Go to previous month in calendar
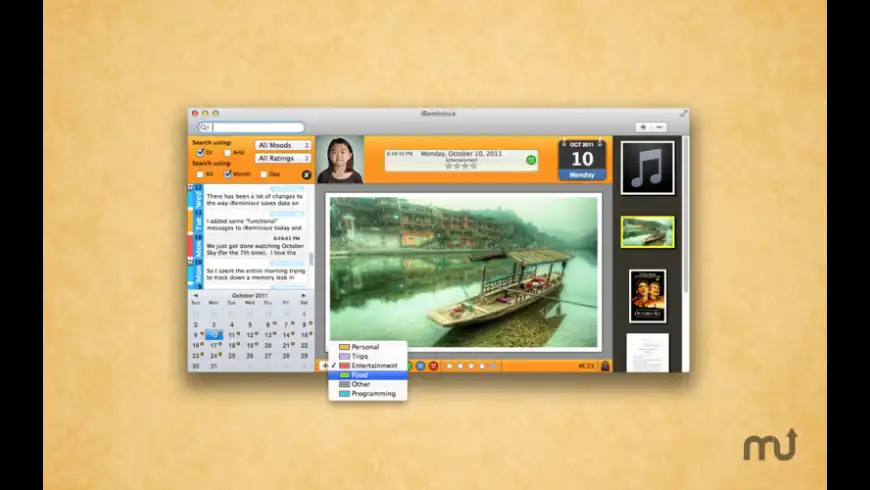870x490 pixels. [x=195, y=296]
